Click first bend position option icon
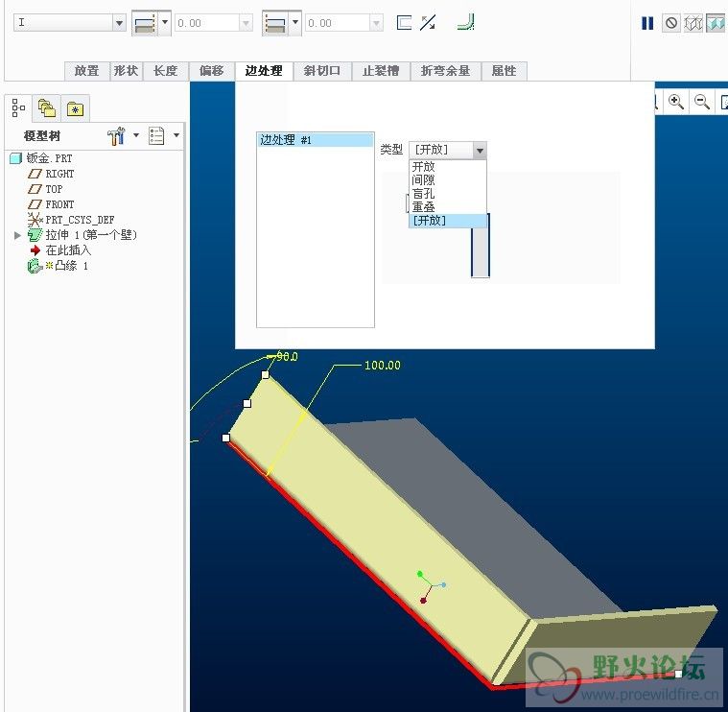The width and height of the screenshot is (728, 712). tap(145, 23)
